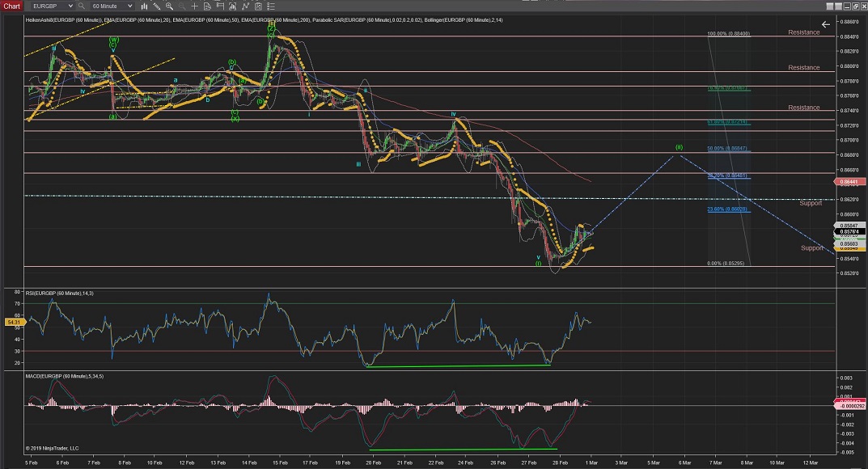Click the instrument search magnifier icon
The image size is (868, 469).
pyautogui.click(x=82, y=6)
